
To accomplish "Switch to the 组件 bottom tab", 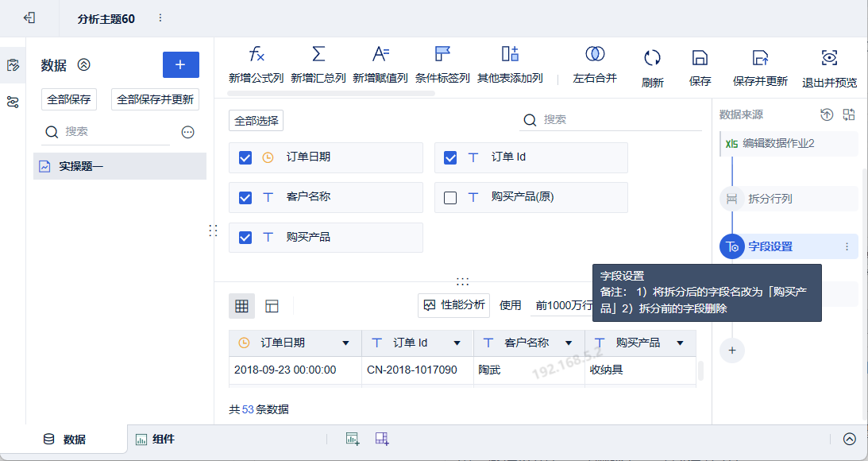I will tap(156, 440).
